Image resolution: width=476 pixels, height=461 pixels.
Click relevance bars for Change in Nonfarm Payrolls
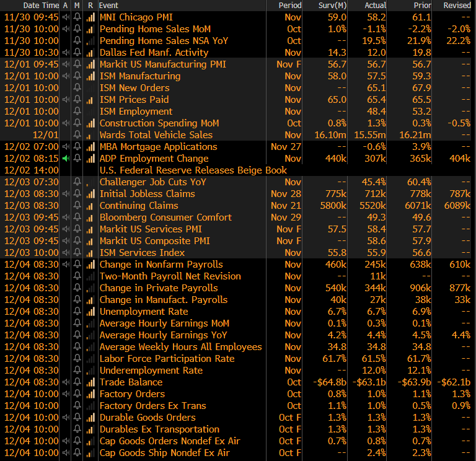[x=90, y=265]
